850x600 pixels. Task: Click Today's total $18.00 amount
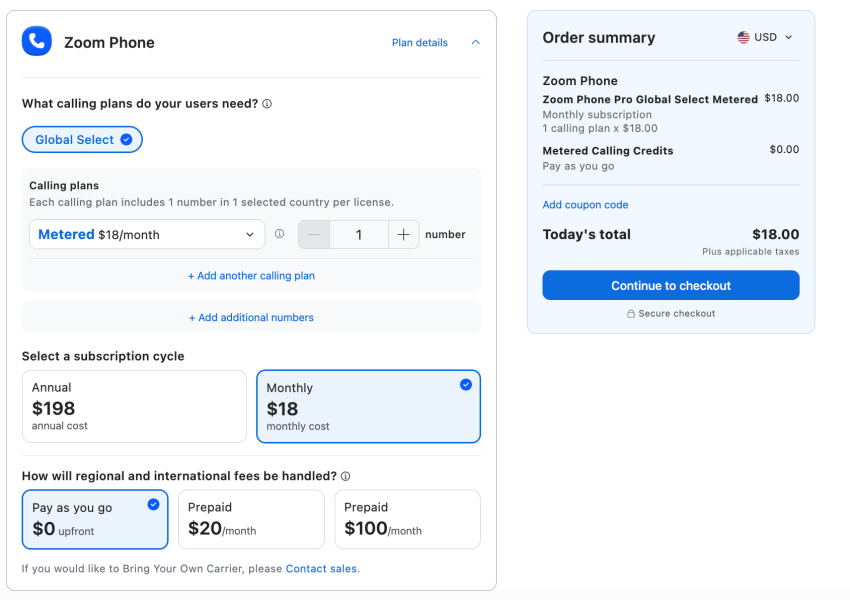(775, 235)
